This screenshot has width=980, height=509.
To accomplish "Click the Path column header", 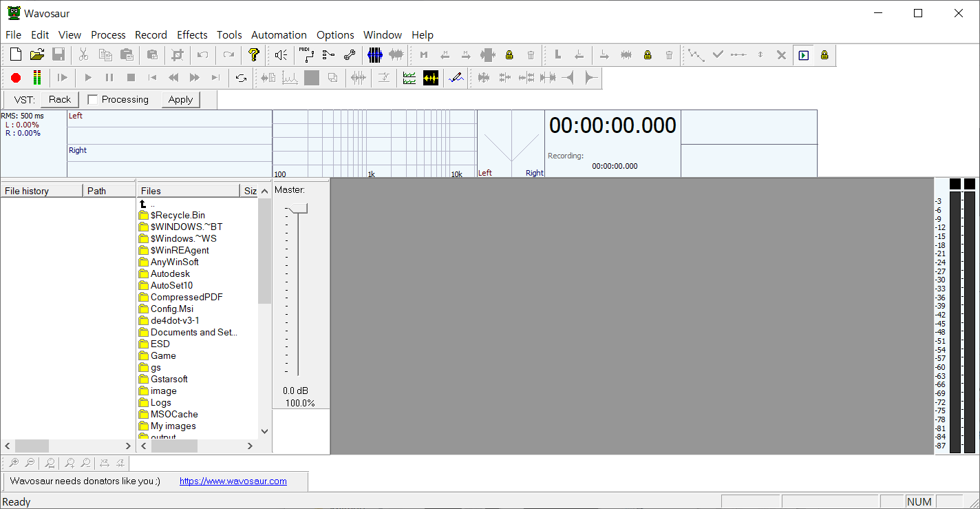I will pyautogui.click(x=109, y=191).
